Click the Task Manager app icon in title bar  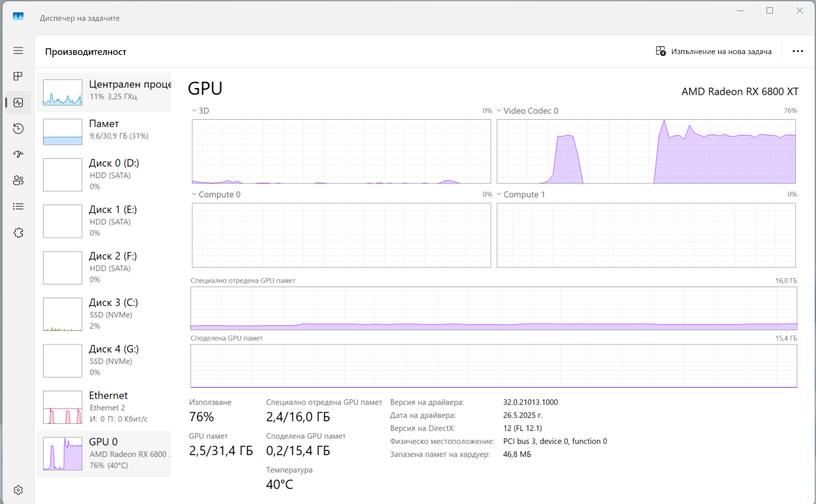coord(18,17)
